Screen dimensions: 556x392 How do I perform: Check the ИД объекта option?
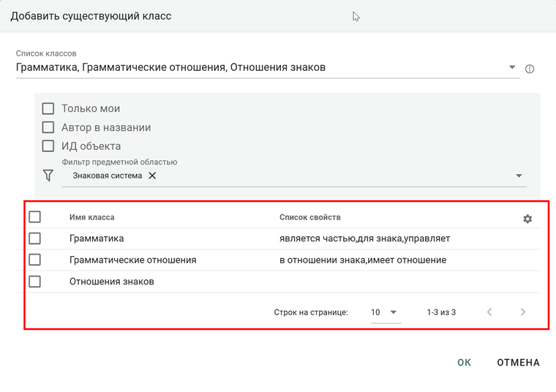click(48, 146)
